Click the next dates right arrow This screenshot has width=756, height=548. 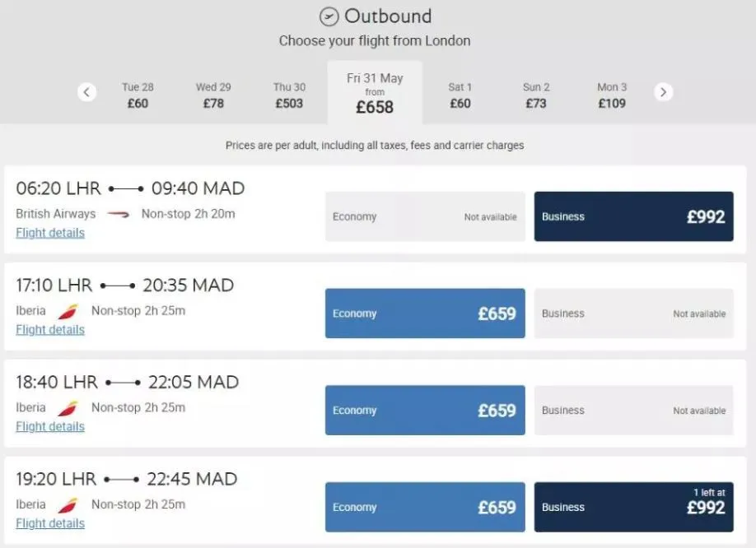click(663, 92)
